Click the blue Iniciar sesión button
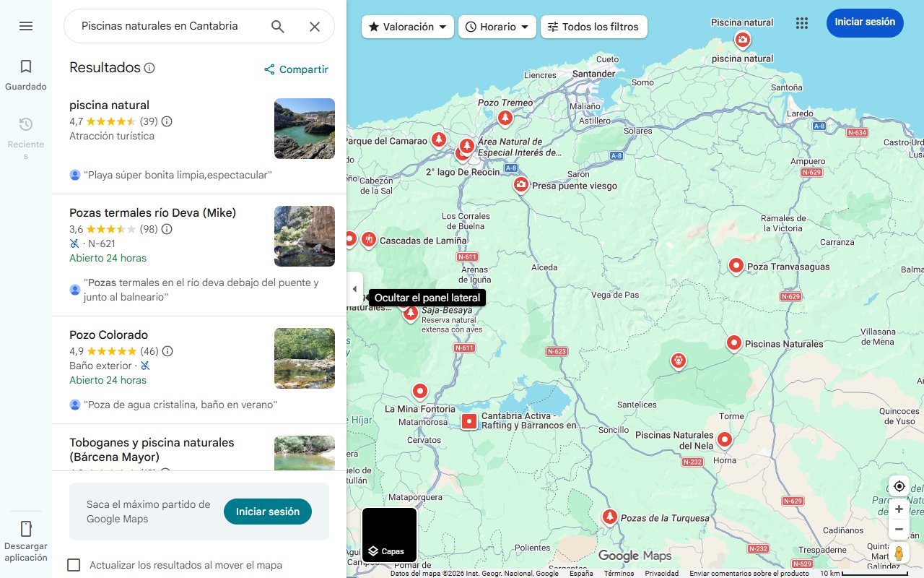Viewport: 924px width, 578px height. (865, 22)
